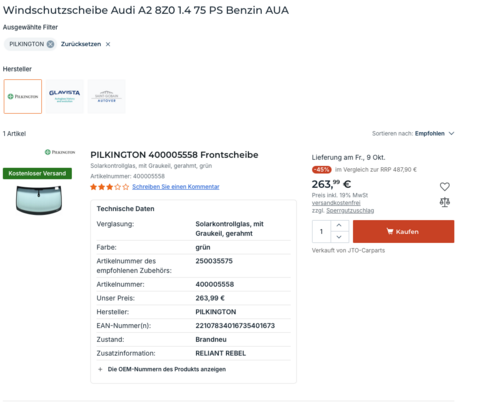Select the Glavista manufacturer logo

(x=65, y=96)
